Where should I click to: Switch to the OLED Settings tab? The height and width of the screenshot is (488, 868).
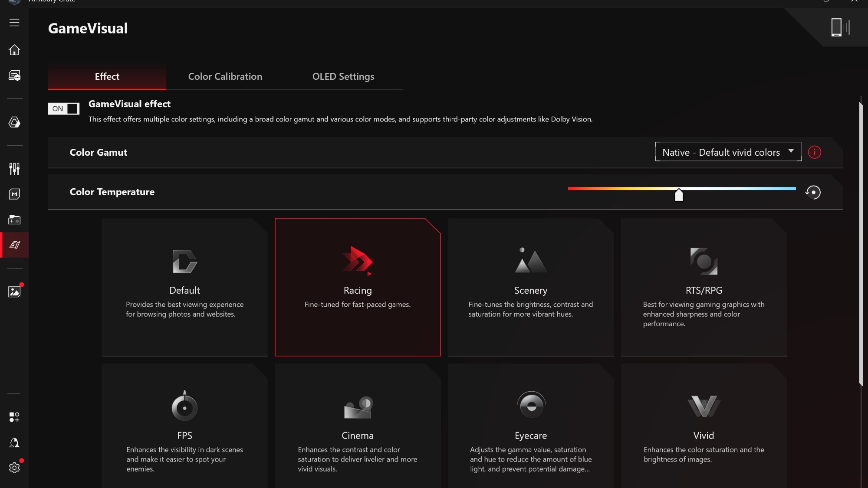(x=343, y=77)
